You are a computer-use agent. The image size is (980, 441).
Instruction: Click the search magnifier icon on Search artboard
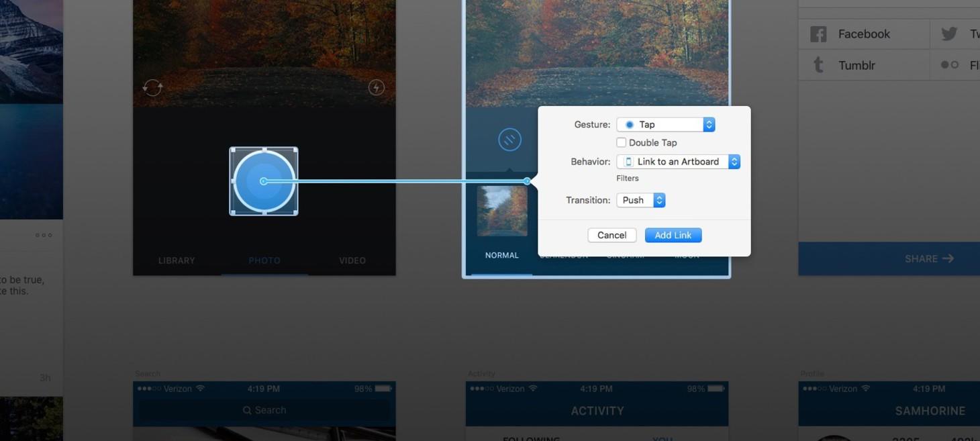(247, 410)
